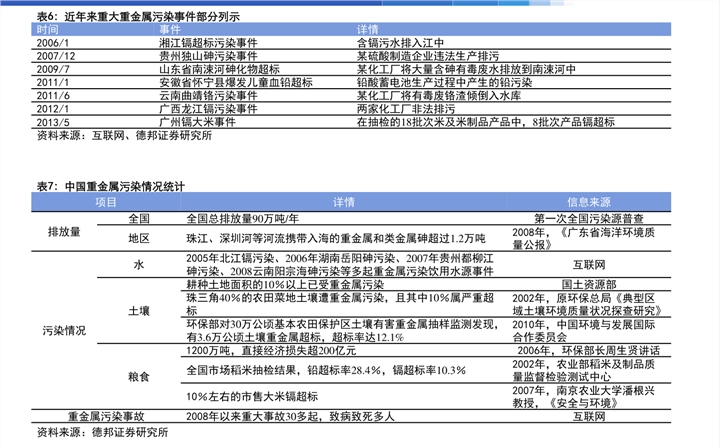Select the 2006/1 date cell
Image resolution: width=720 pixels, height=448 pixels.
click(x=53, y=43)
